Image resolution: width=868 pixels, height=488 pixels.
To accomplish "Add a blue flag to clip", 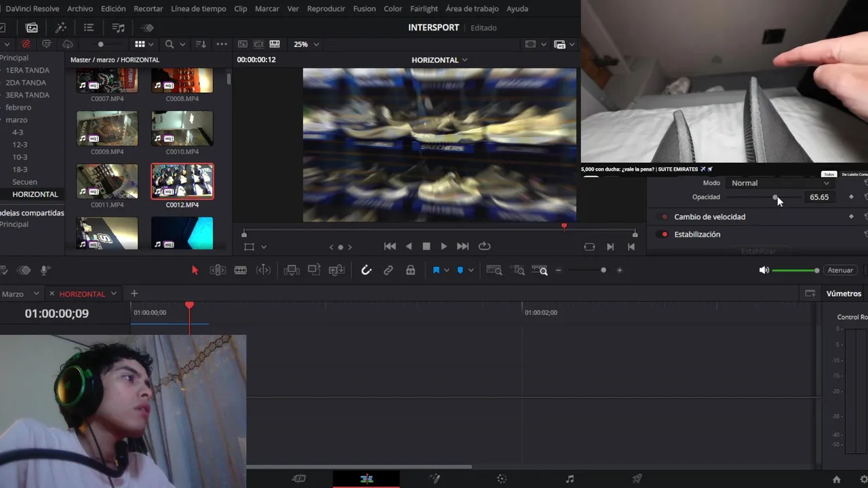I will tap(436, 270).
